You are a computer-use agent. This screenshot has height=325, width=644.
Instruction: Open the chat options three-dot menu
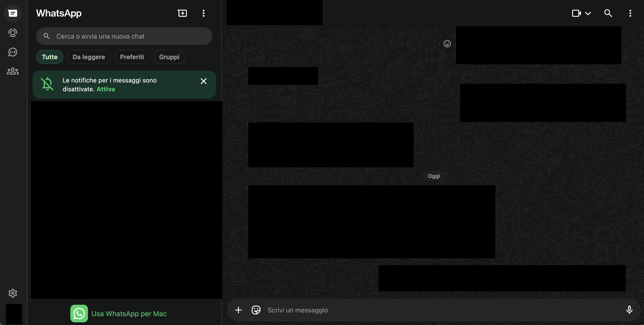pyautogui.click(x=630, y=13)
